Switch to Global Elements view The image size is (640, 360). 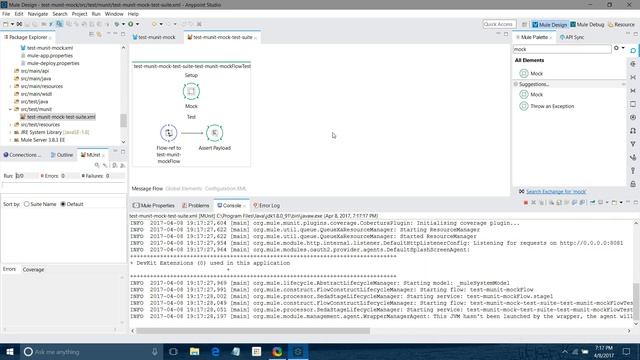[x=184, y=189]
